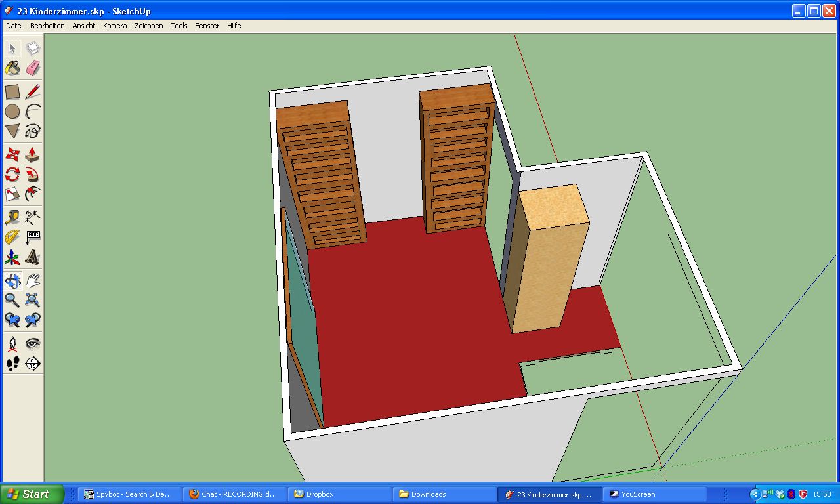This screenshot has height=504, width=840.
Task: Select the Follow Me tool
Action: 33,175
